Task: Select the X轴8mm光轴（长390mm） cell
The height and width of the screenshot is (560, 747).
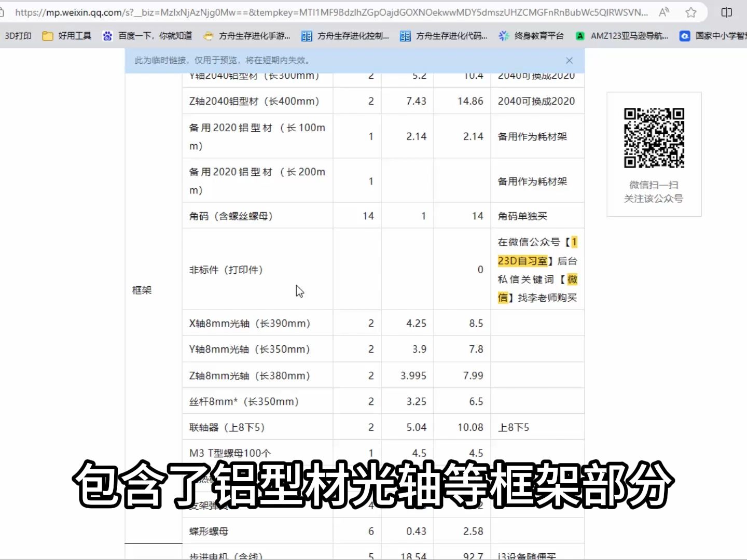Action: tap(257, 324)
